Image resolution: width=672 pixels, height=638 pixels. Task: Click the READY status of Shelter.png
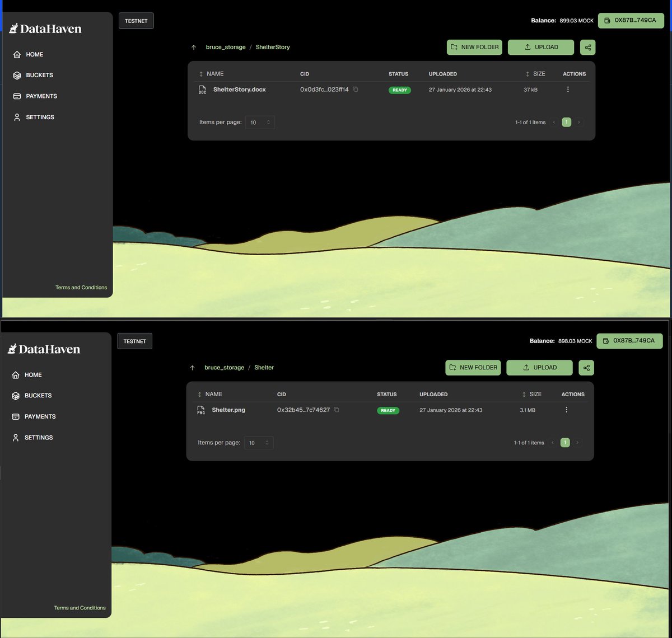pyautogui.click(x=388, y=410)
